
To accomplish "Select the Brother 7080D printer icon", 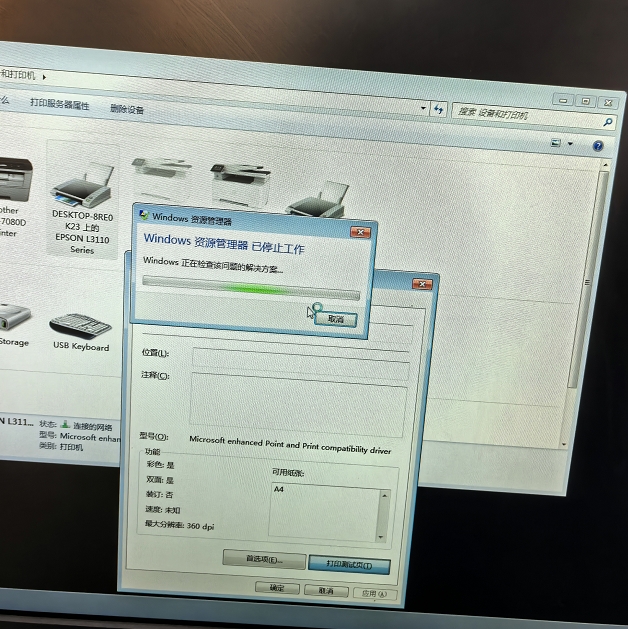I will click(14, 179).
